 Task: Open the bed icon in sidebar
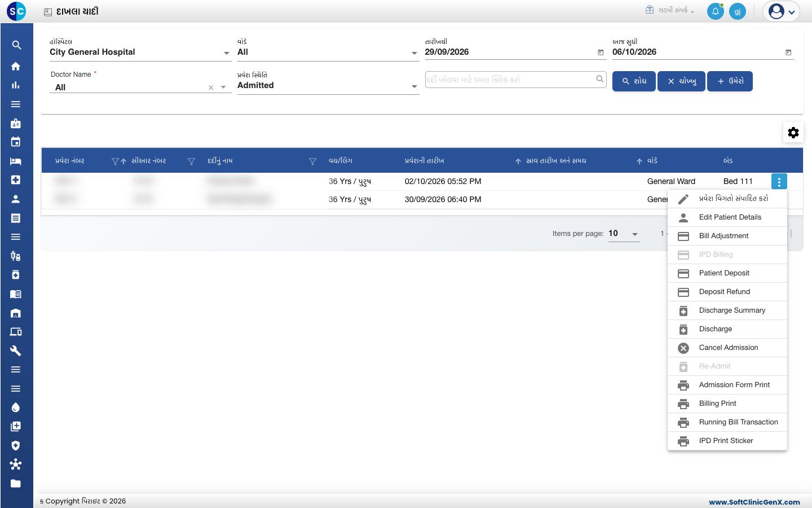[x=16, y=161]
